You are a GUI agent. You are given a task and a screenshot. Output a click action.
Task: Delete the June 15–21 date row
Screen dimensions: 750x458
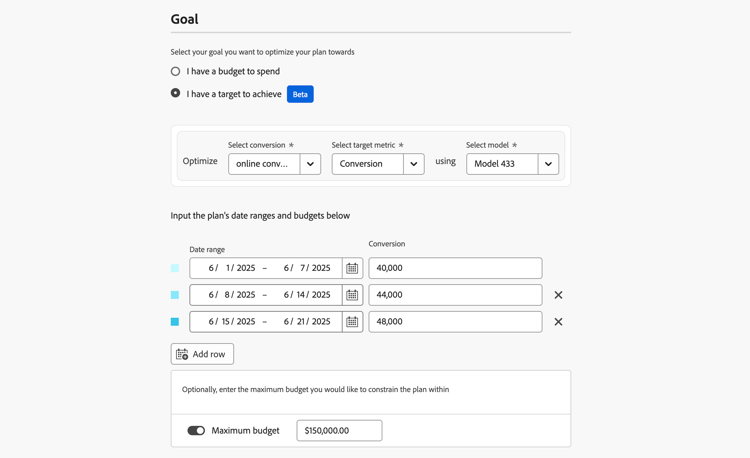558,322
